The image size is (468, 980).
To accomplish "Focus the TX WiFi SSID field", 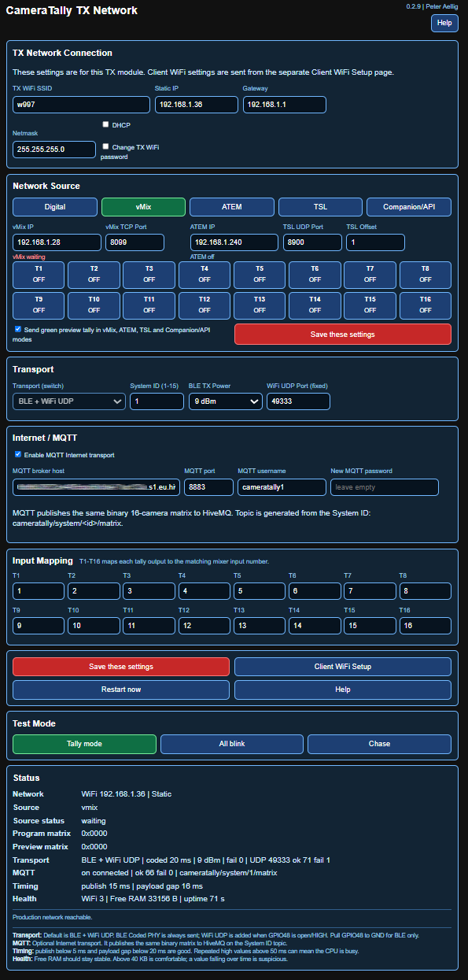I will 81,105.
